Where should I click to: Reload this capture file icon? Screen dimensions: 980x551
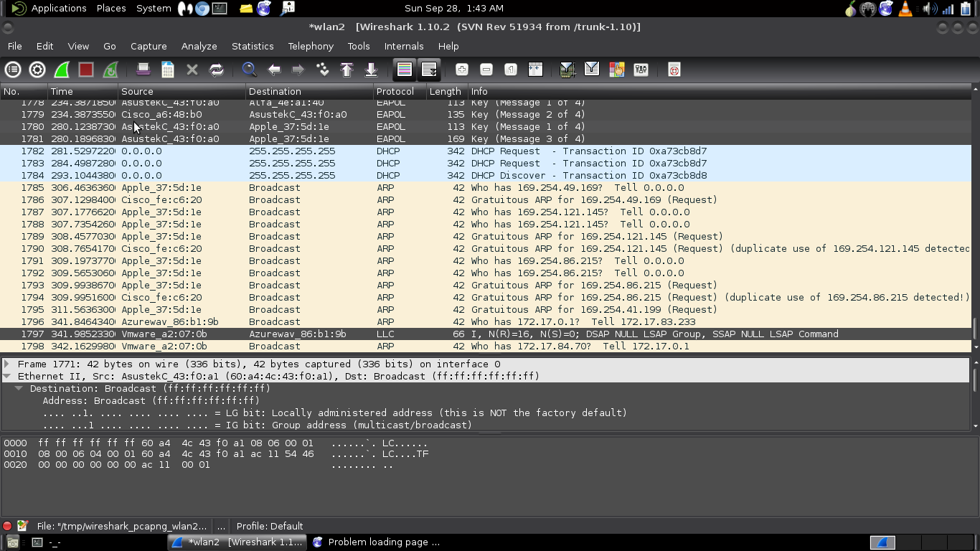[x=216, y=70]
